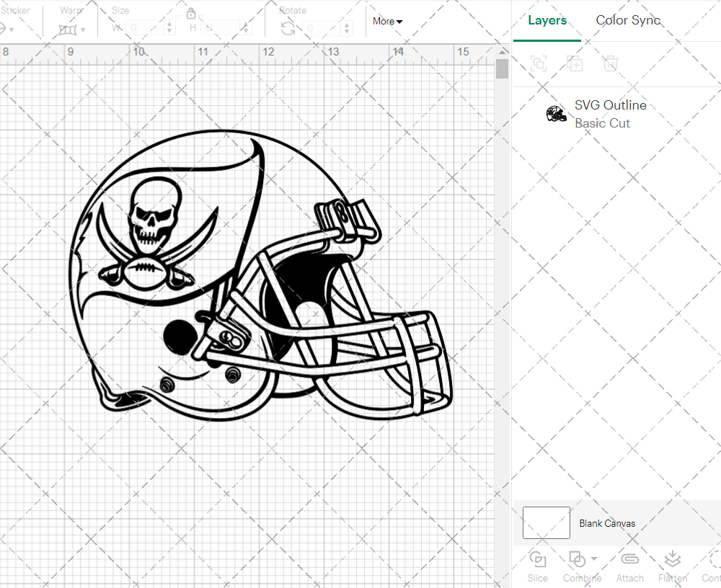721x588 pixels.
Task: Click the Rotate icon in toolbar
Action: tap(288, 28)
